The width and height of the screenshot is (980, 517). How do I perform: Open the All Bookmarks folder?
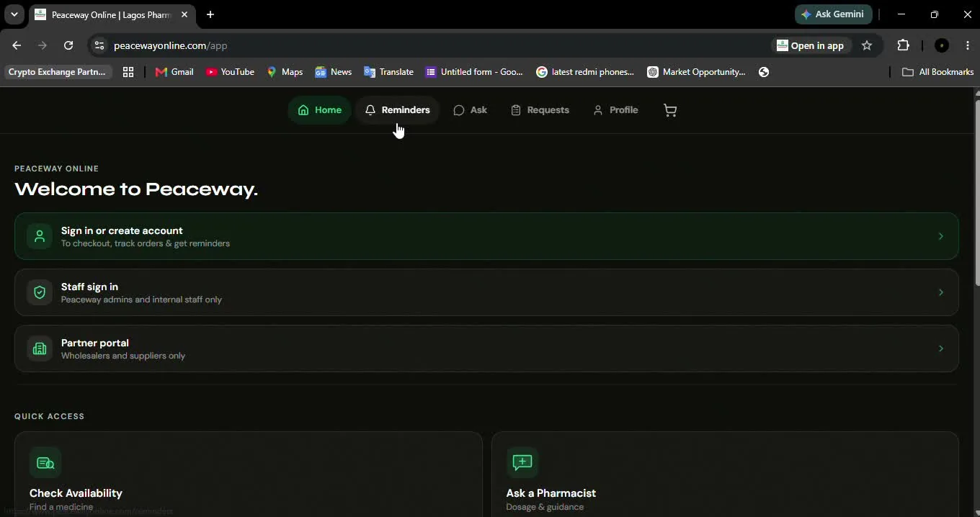(937, 72)
